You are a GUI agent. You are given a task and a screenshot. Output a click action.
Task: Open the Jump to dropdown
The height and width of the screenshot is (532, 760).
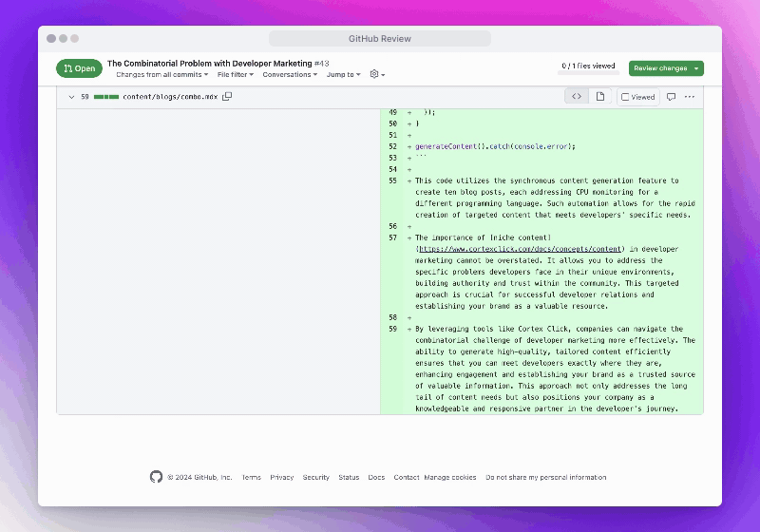click(343, 75)
